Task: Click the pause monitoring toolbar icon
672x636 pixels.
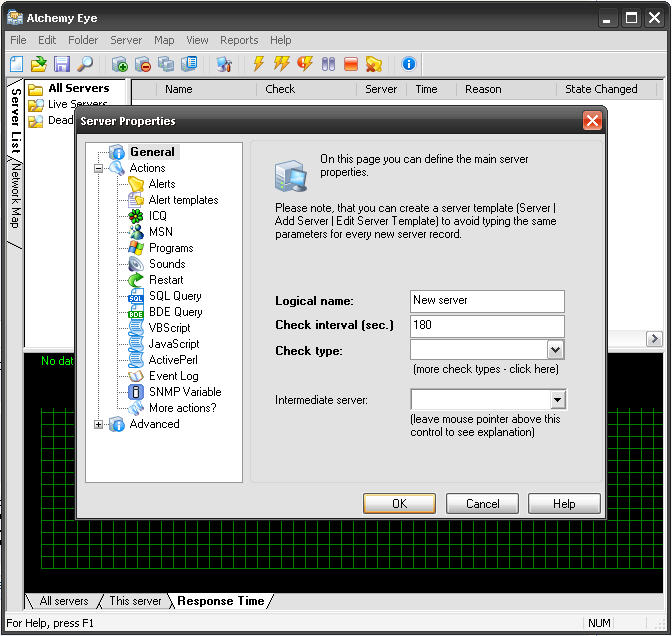Action: [328, 64]
